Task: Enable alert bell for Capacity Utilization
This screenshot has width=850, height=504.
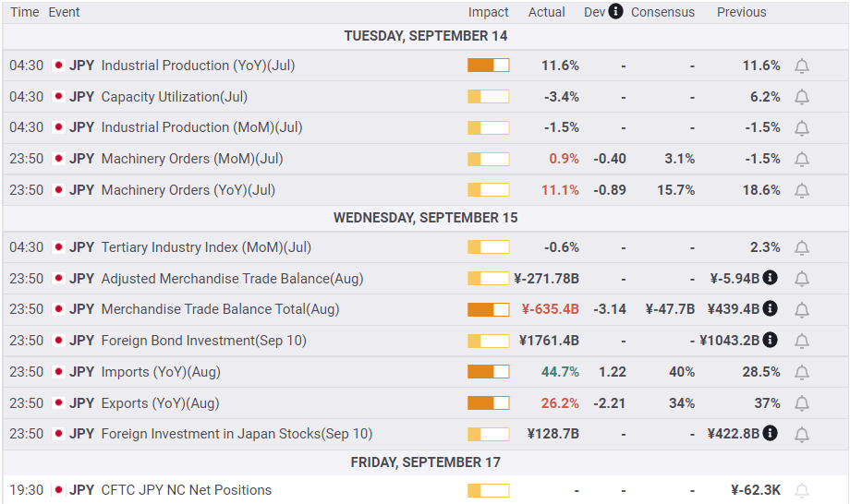Action: coord(802,97)
